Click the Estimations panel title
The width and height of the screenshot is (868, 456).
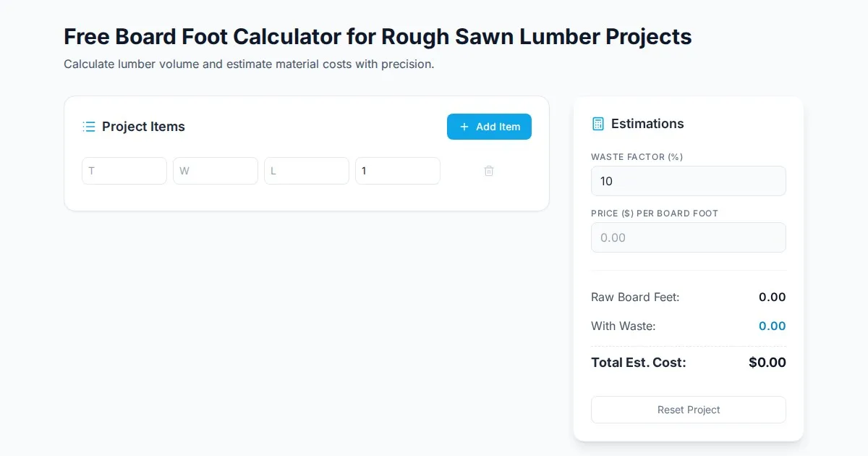tap(647, 124)
